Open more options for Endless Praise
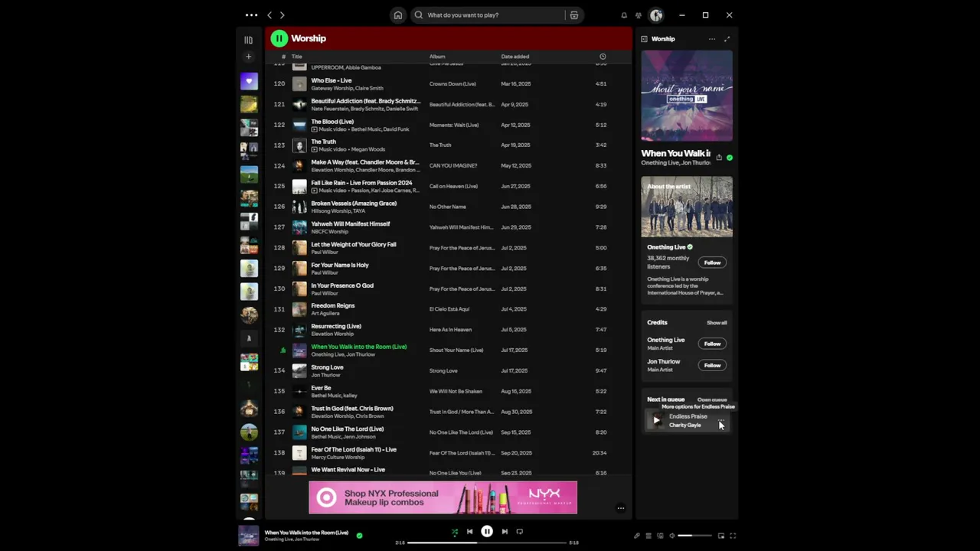Screen dimensions: 980x551 tap(721, 421)
